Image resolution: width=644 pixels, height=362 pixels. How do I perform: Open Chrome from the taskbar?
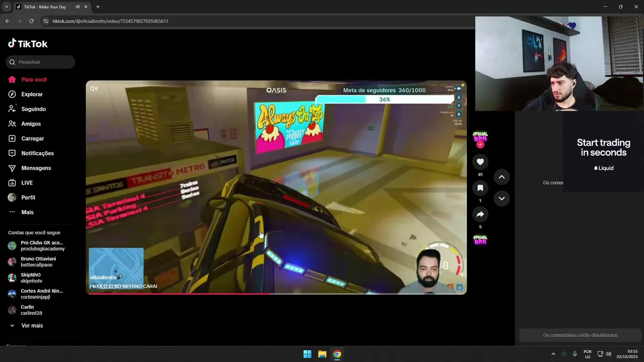[x=337, y=354]
